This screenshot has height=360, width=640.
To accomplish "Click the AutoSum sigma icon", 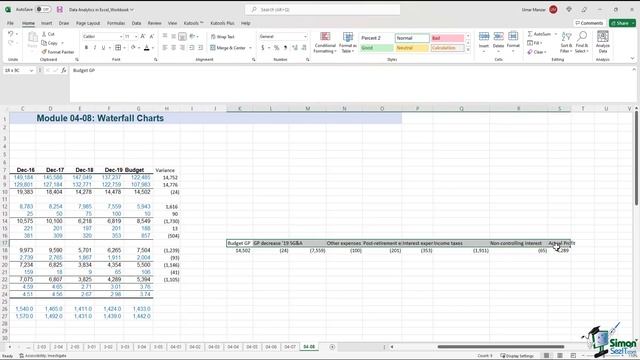I will [x=530, y=34].
